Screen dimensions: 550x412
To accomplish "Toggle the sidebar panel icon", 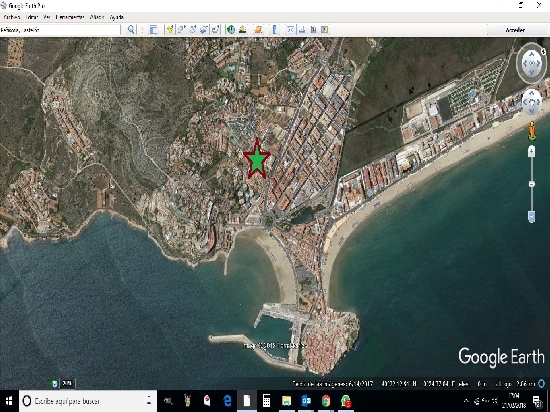I will 153,30.
